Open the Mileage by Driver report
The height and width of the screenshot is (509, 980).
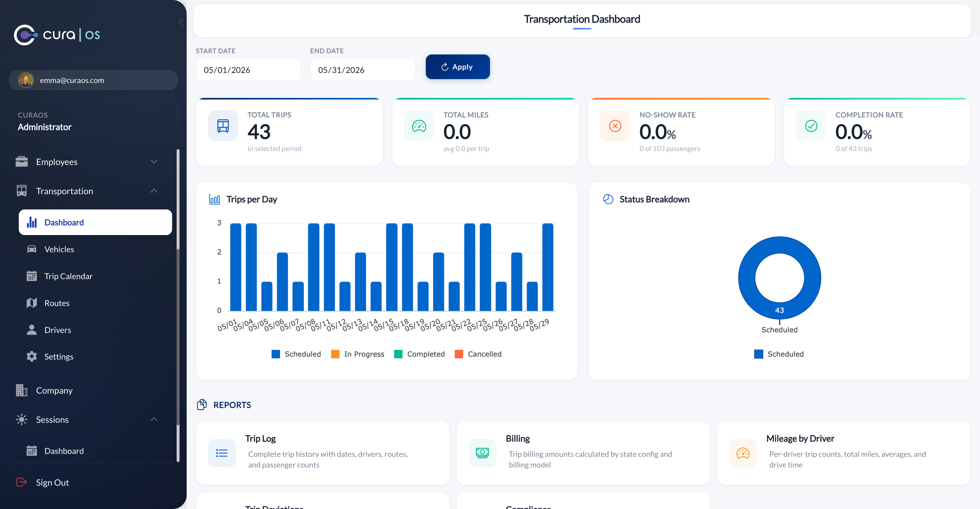tap(844, 453)
